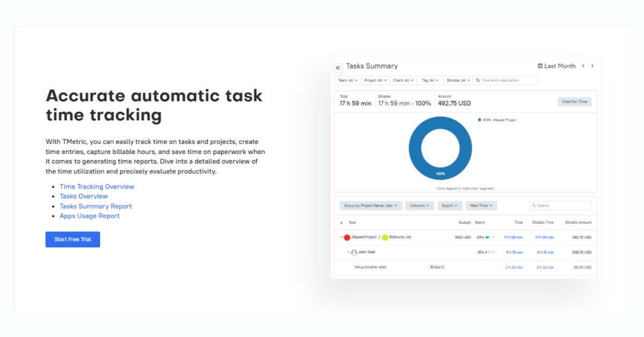
Task: Open the Tasks Summary Report link
Action: point(96,206)
